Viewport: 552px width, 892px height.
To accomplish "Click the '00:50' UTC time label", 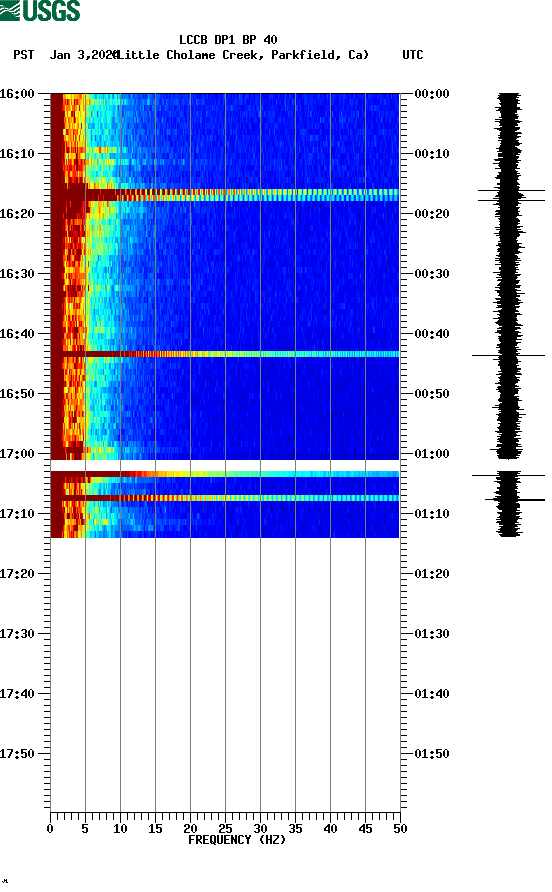I will coord(432,394).
